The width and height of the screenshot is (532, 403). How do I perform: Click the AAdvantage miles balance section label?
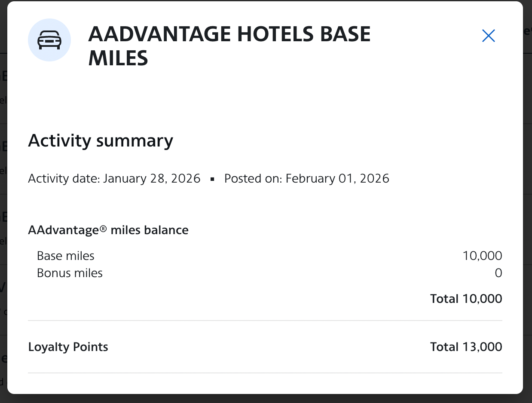(x=108, y=230)
